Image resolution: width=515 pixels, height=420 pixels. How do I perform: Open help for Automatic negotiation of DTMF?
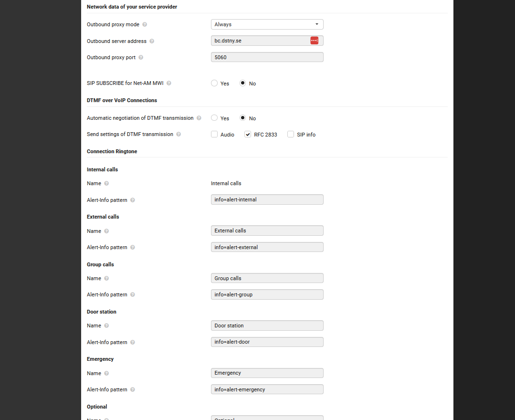pyautogui.click(x=199, y=118)
